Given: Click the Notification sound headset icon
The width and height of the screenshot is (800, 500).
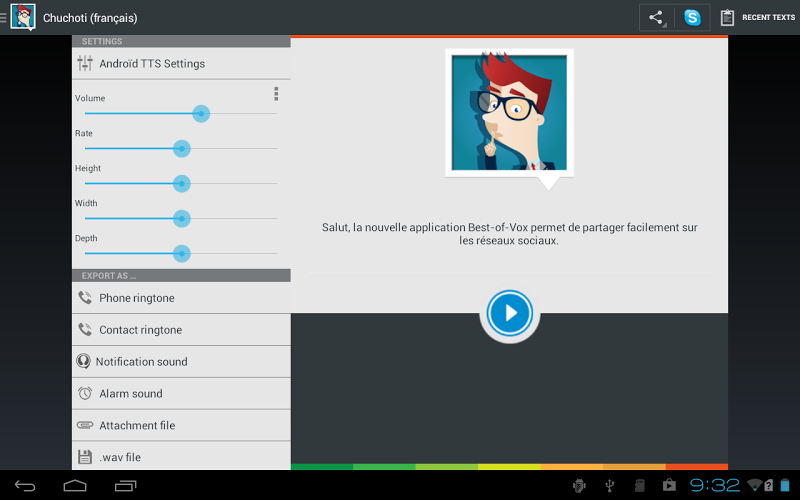Looking at the screenshot, I should point(83,361).
